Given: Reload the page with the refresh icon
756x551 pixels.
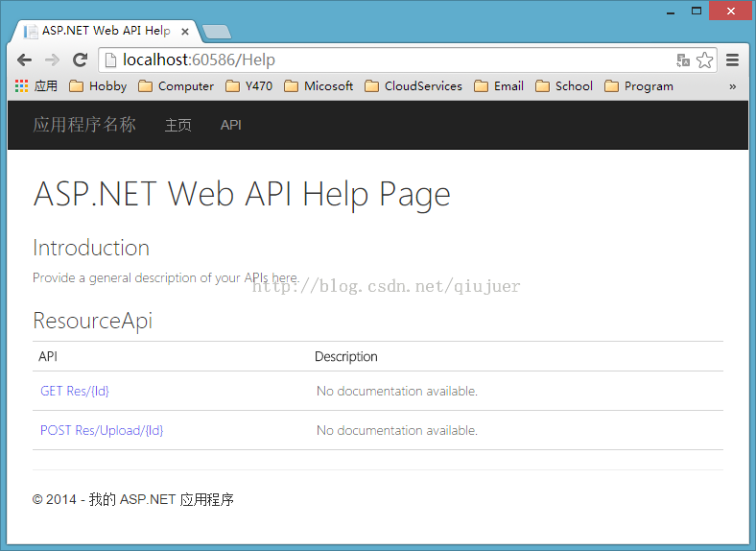Looking at the screenshot, I should coord(80,60).
